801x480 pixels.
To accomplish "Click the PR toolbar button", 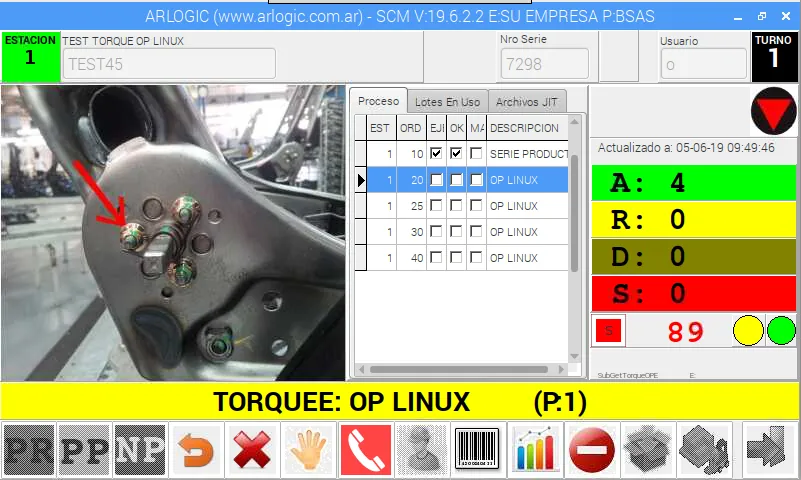I will click(29, 450).
